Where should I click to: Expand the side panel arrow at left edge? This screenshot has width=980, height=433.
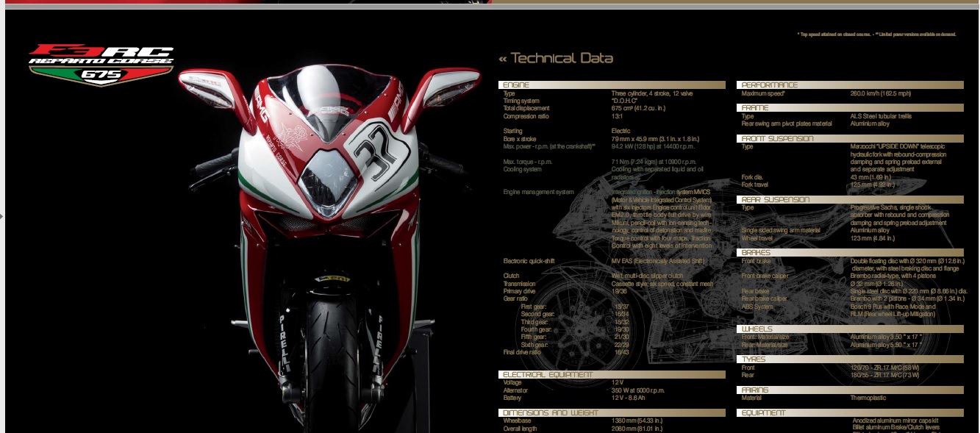coord(2,216)
